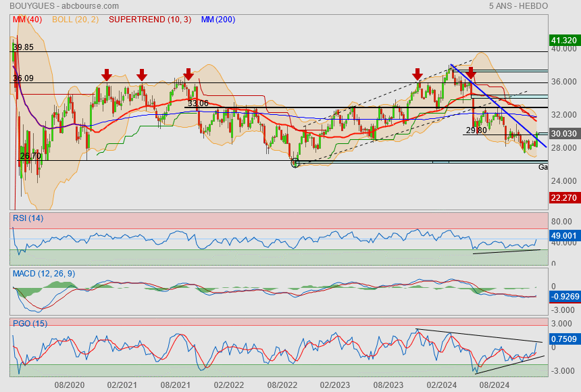Click the 39.85 resistance level label
This screenshot has height=392, width=581.
[23, 47]
